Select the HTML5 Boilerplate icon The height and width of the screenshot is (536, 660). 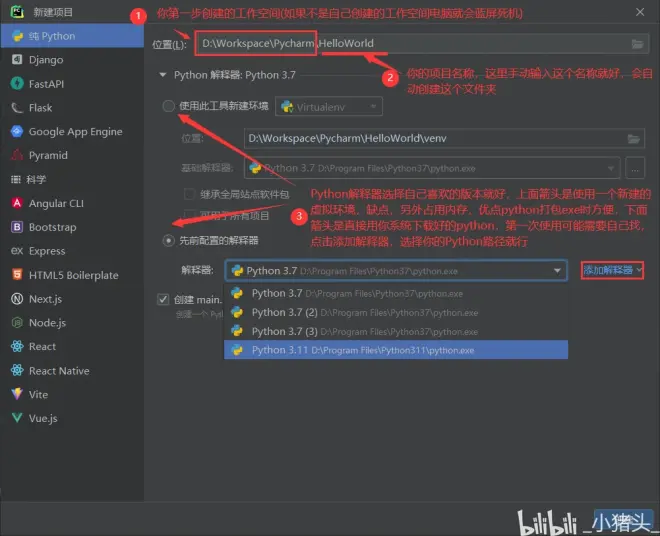[18, 275]
